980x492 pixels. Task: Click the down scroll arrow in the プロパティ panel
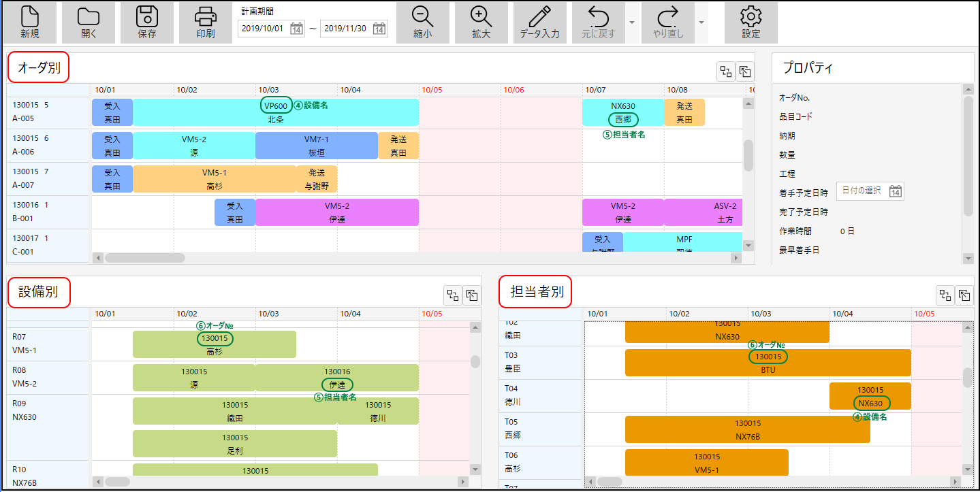968,258
